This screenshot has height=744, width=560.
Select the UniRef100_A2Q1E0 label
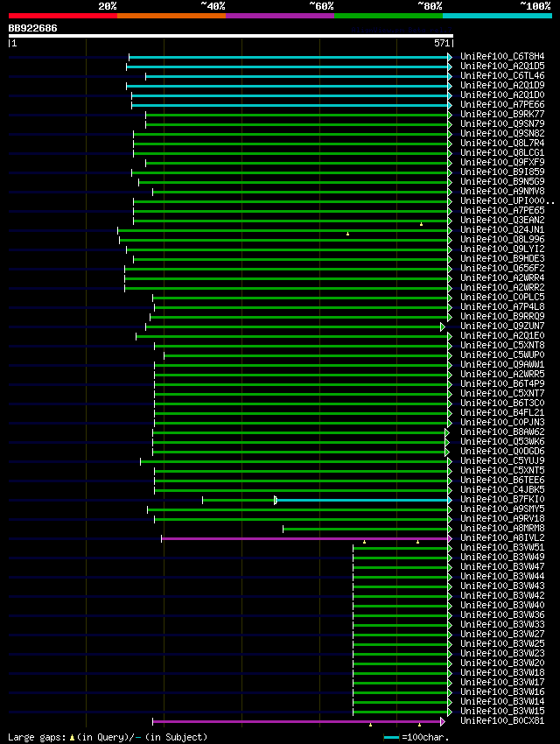[502, 335]
